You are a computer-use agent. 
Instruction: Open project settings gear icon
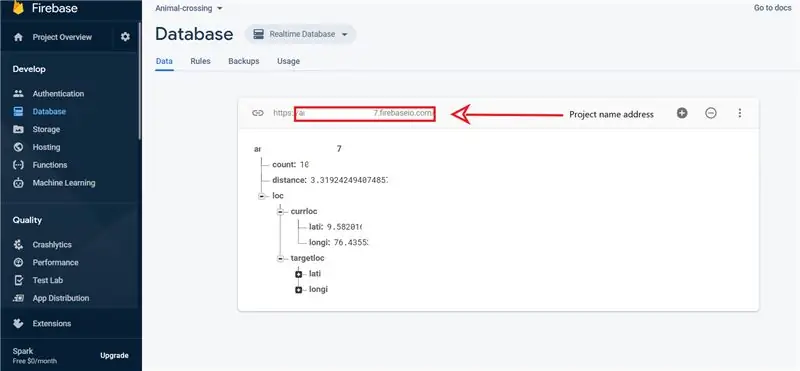point(125,37)
